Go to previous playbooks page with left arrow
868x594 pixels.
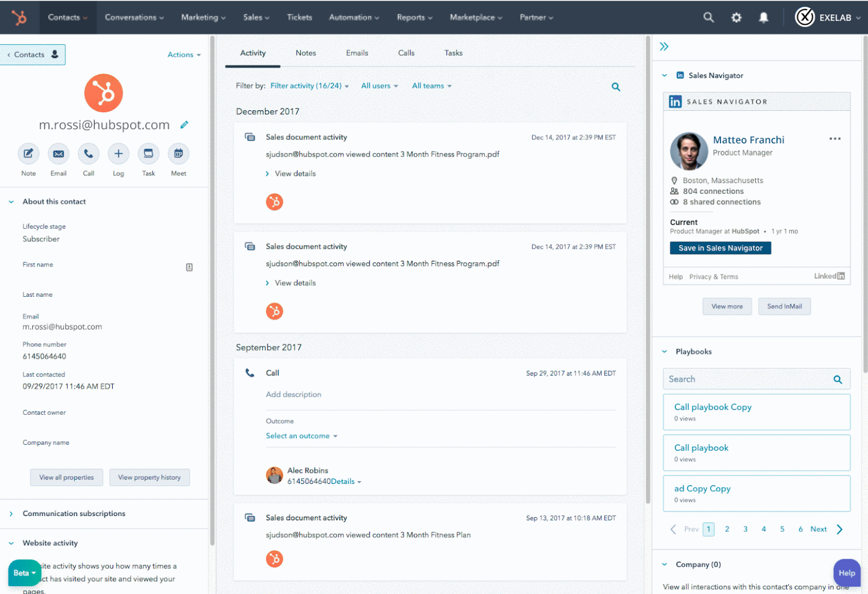click(x=673, y=529)
